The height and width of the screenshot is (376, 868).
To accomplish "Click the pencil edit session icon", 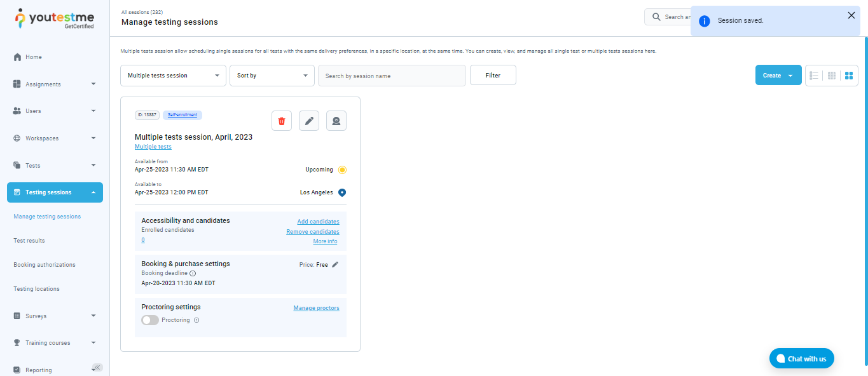I will pyautogui.click(x=309, y=121).
